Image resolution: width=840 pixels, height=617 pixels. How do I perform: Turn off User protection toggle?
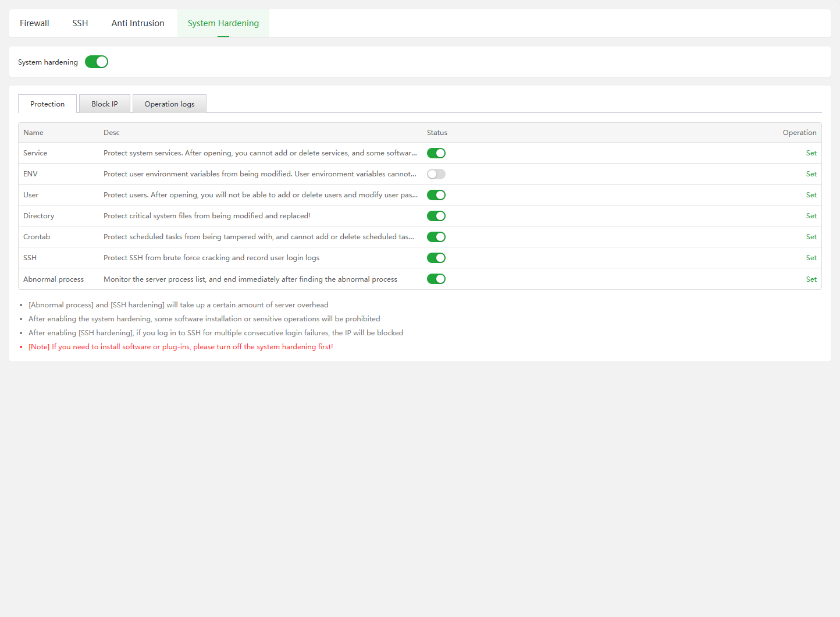coord(436,195)
